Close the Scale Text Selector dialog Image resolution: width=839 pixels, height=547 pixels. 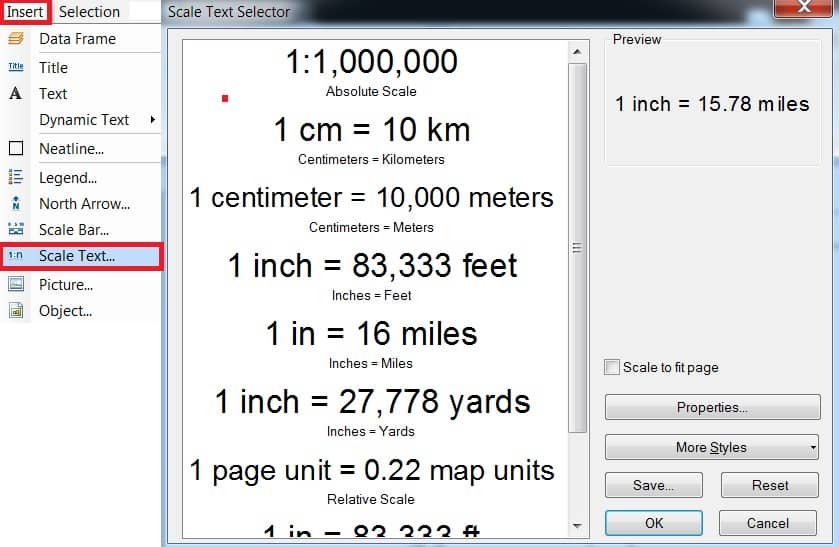pos(805,7)
